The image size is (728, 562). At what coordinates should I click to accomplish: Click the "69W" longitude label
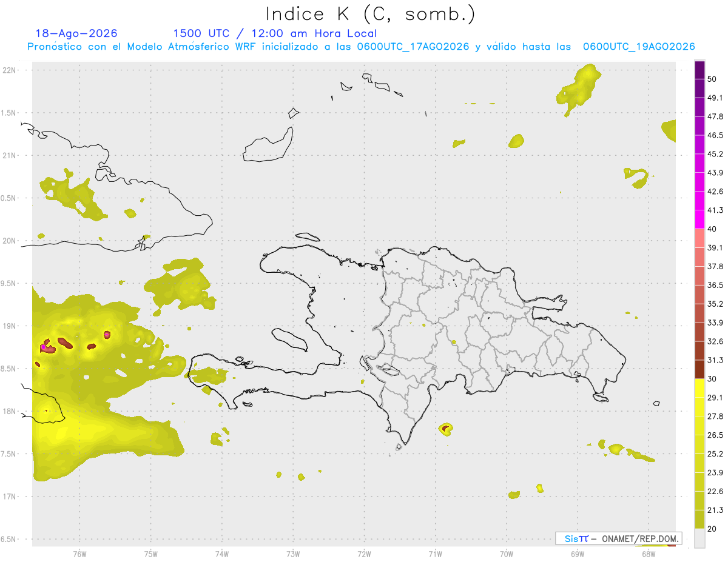[x=578, y=554]
